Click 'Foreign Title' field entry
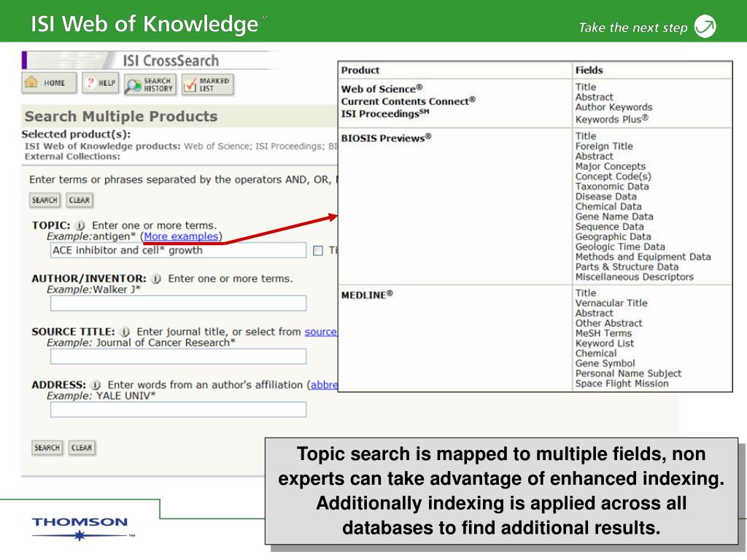The width and height of the screenshot is (747, 560). tap(604, 146)
